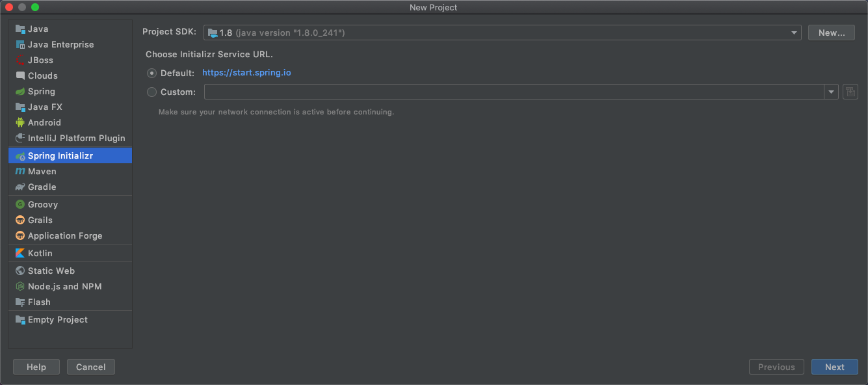This screenshot has width=868, height=385.
Task: Select the Gradle elephant icon
Action: (20, 187)
